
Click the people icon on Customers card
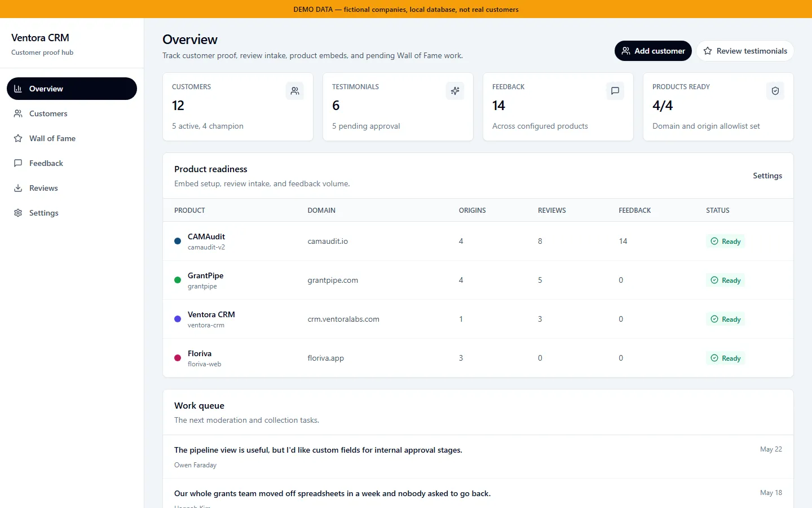coord(295,91)
